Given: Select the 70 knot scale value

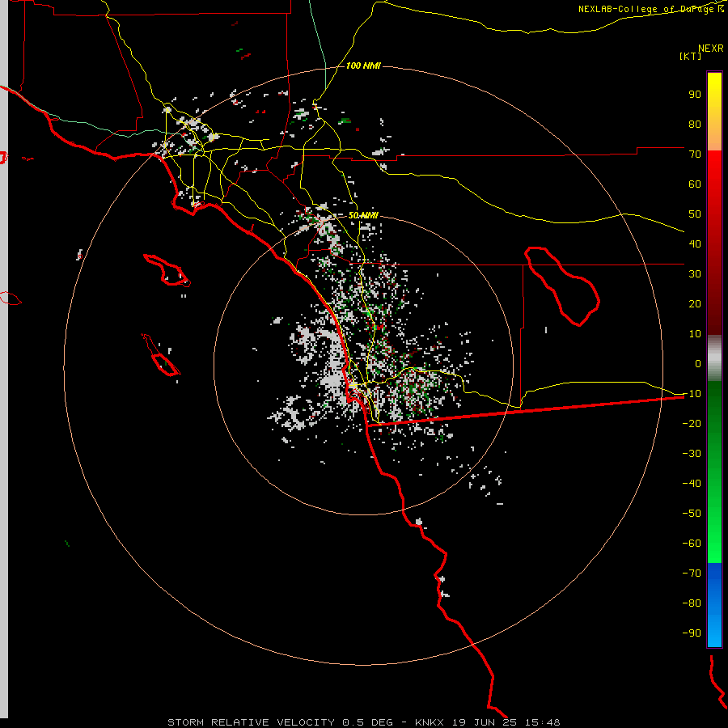Looking at the screenshot, I should click(x=695, y=154).
